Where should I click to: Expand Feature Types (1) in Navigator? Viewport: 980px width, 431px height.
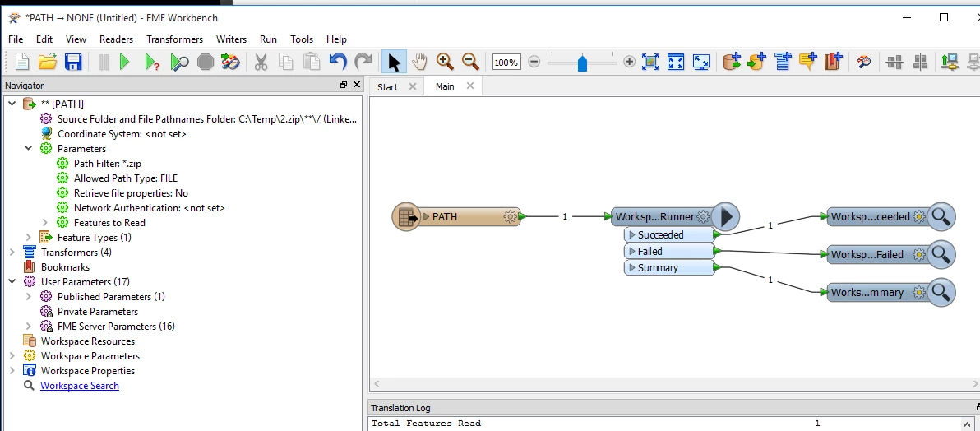(29, 238)
